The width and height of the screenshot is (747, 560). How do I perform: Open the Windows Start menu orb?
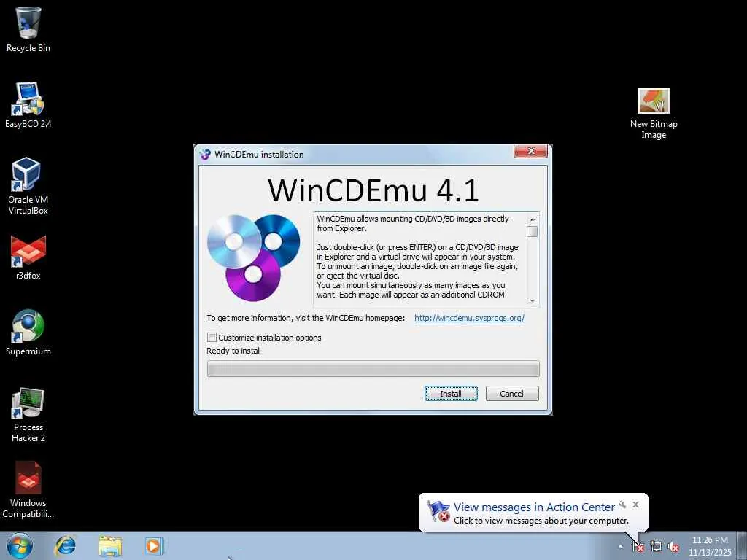point(20,545)
